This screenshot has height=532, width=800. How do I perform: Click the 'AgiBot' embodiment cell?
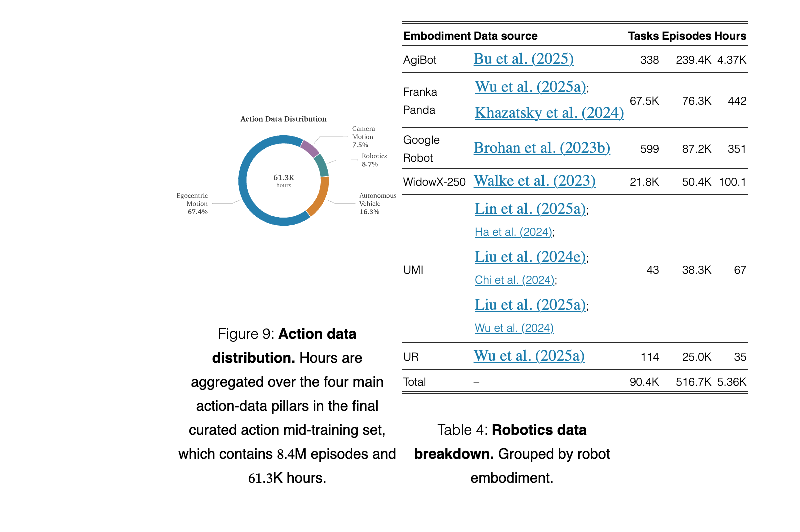coord(420,60)
